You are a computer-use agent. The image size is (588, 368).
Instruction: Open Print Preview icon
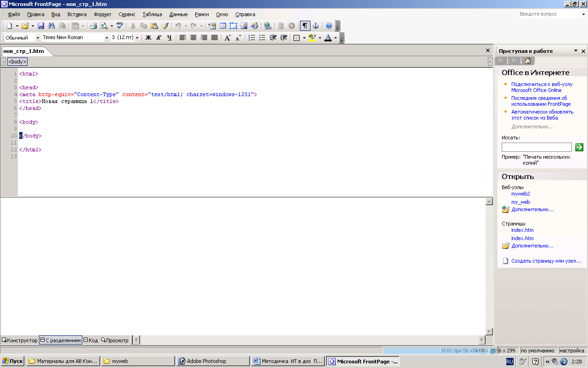tap(104, 26)
